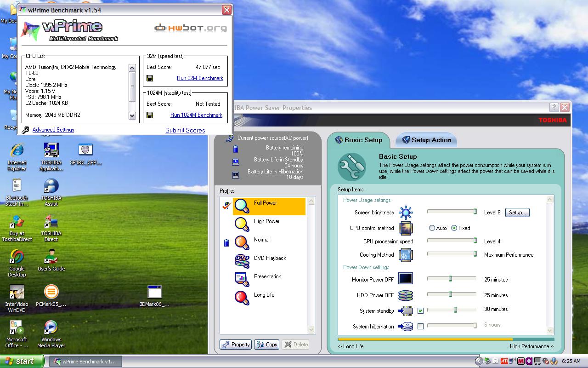Open the TOSHIBA Assist desktop icon

51,192
